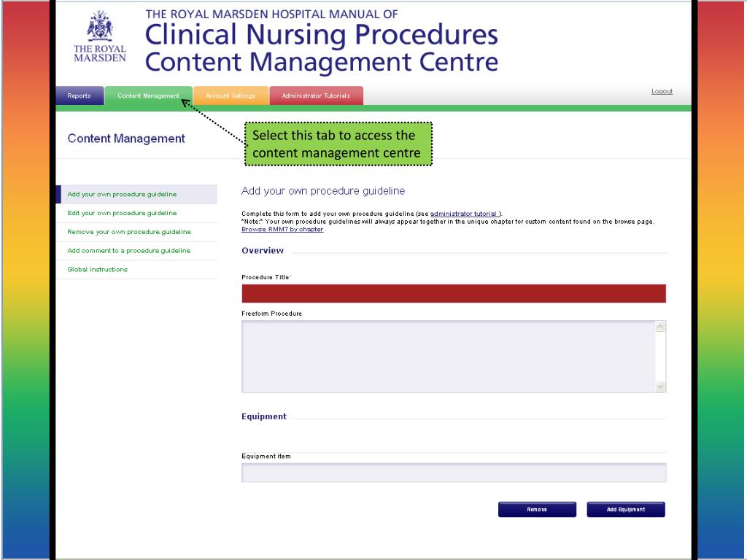Click the Remove button
The height and width of the screenshot is (560, 747).
point(537,510)
